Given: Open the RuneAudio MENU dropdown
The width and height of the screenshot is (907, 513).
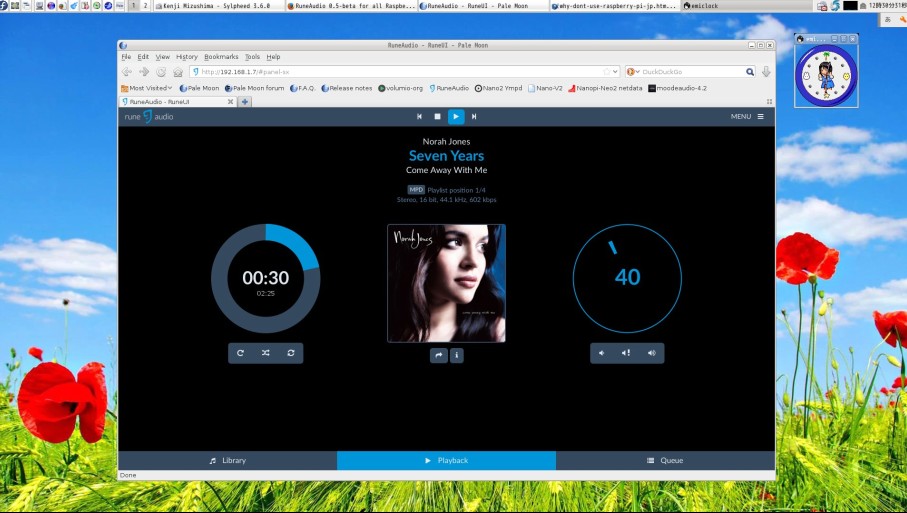Looking at the screenshot, I should [x=747, y=117].
